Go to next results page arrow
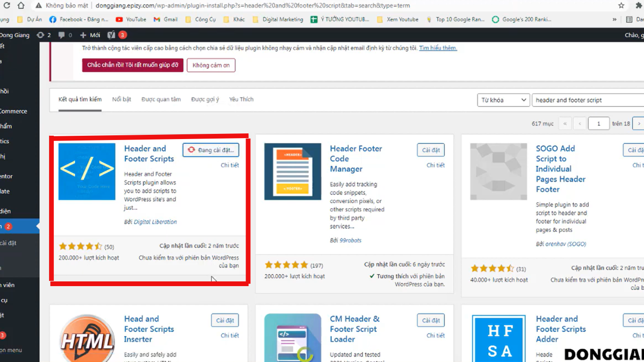 638,123
